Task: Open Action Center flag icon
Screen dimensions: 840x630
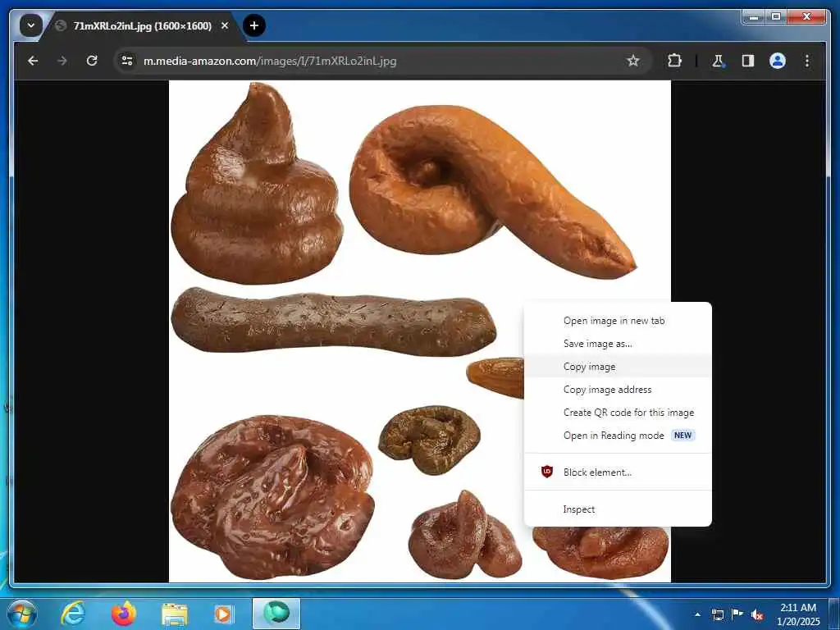Action: click(x=737, y=614)
